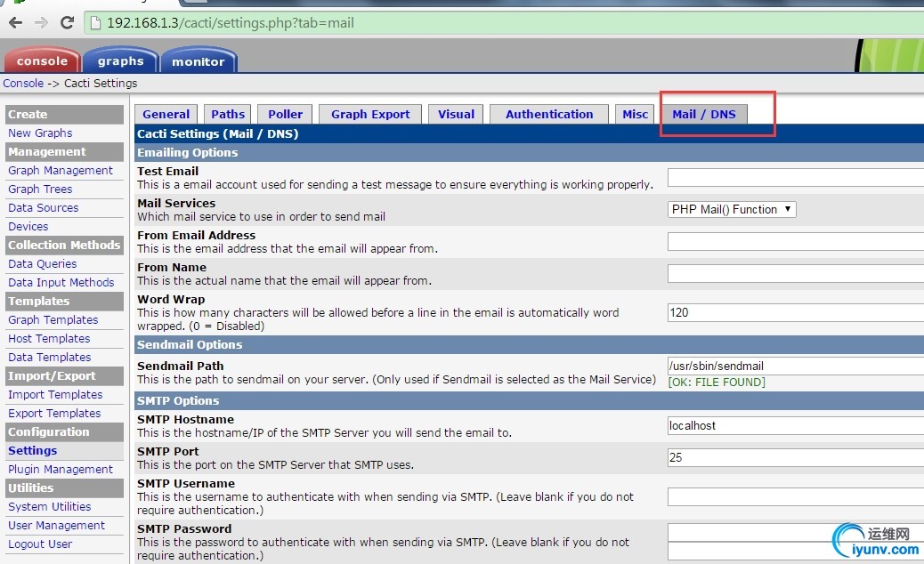The image size is (924, 564).
Task: Click the From Name input field
Action: 796,273
